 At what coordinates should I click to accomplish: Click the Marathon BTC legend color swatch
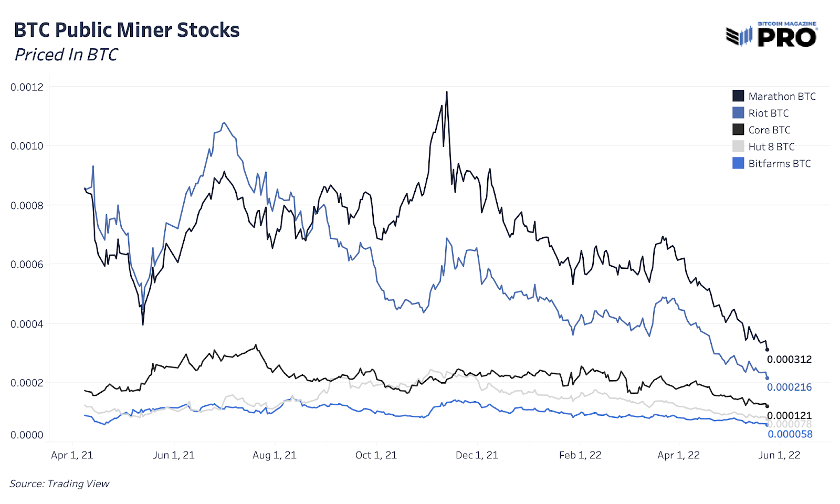coord(738,96)
